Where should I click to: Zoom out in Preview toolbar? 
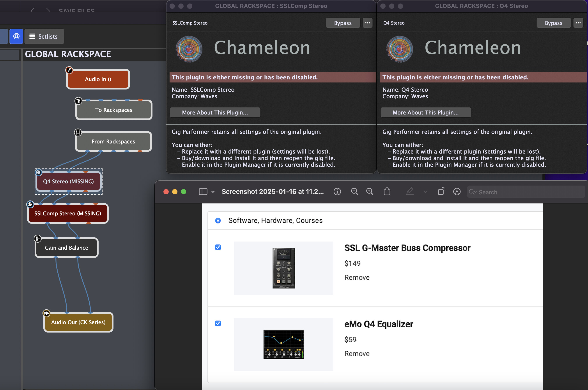pyautogui.click(x=354, y=192)
